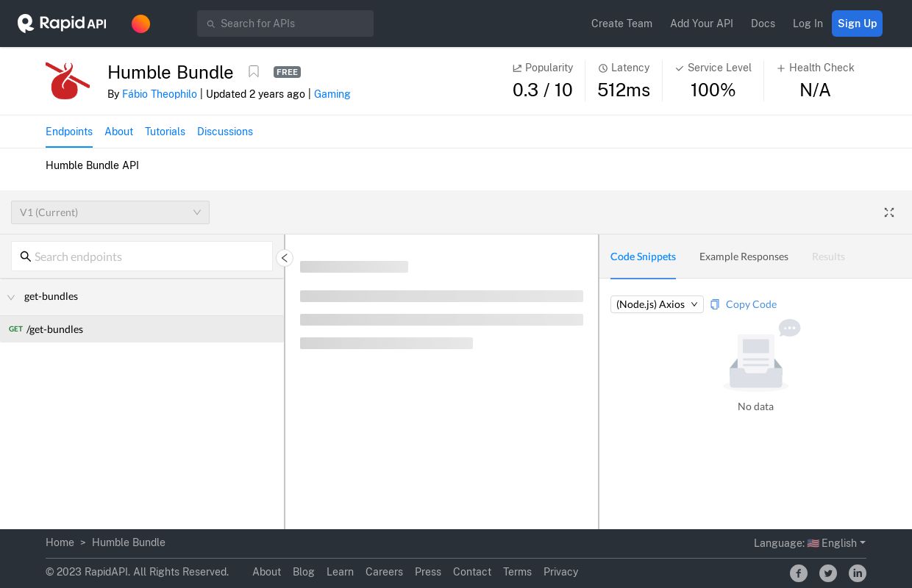Image resolution: width=912 pixels, height=588 pixels.
Task: Click the 2023 RapidAPI copyright notice
Action: [137, 572]
